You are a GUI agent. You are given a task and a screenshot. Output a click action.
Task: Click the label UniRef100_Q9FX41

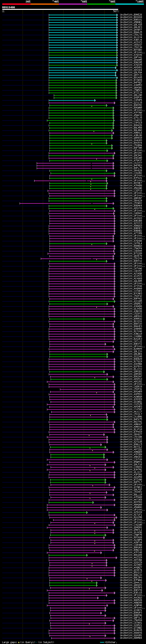coord(131,58)
